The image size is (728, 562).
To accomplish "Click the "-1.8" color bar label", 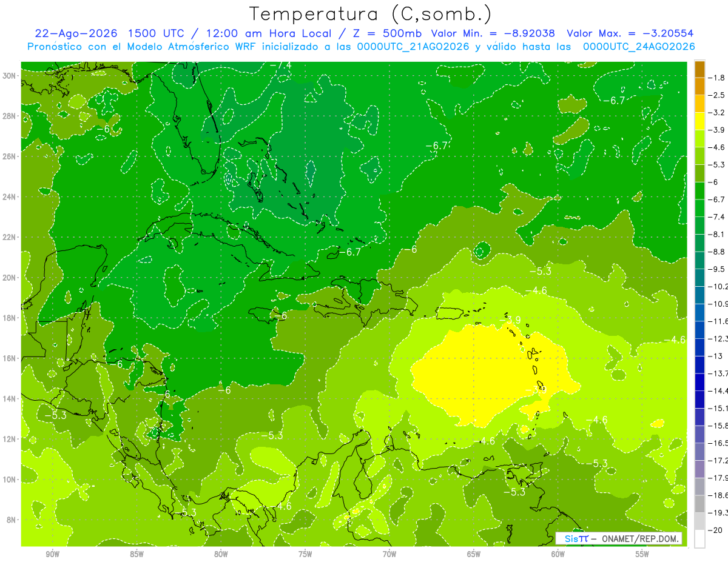I will pyautogui.click(x=717, y=78).
